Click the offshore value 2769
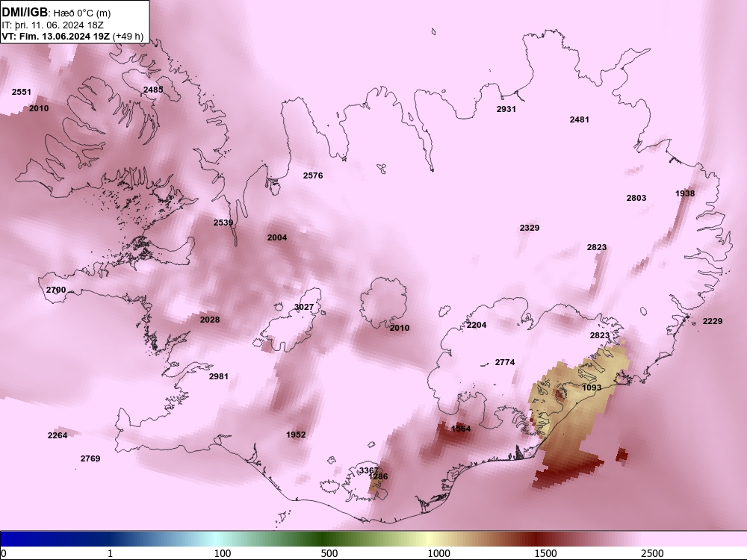This screenshot has width=747, height=560. [x=90, y=458]
